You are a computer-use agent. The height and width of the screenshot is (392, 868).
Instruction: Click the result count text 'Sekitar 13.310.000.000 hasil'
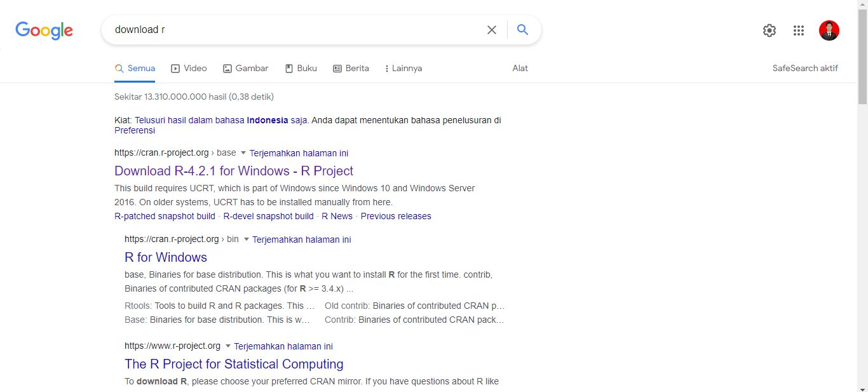(x=170, y=97)
